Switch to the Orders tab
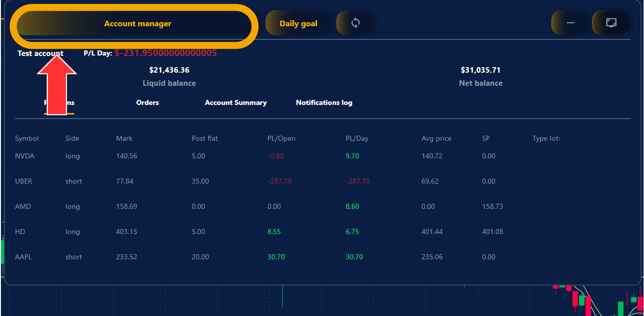The height and width of the screenshot is (316, 644). [x=148, y=103]
